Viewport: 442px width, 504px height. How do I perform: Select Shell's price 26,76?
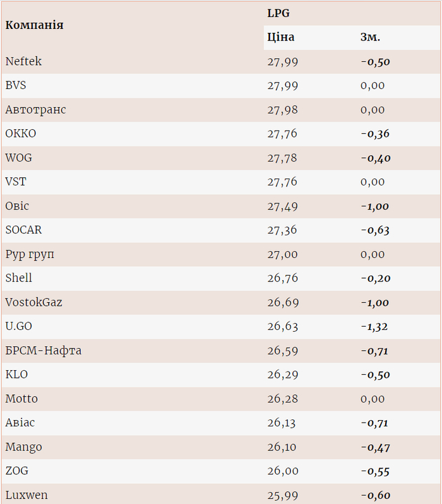pos(282,278)
